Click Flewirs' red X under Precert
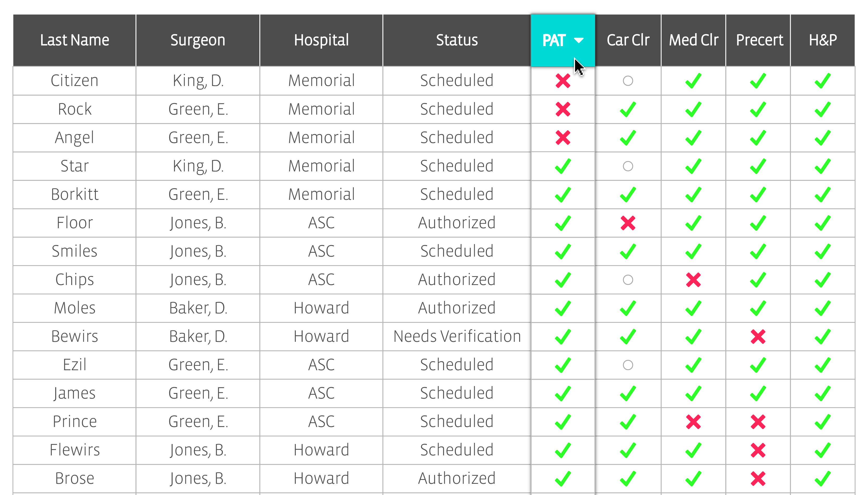Viewport: 868px width, 495px height. tap(758, 450)
